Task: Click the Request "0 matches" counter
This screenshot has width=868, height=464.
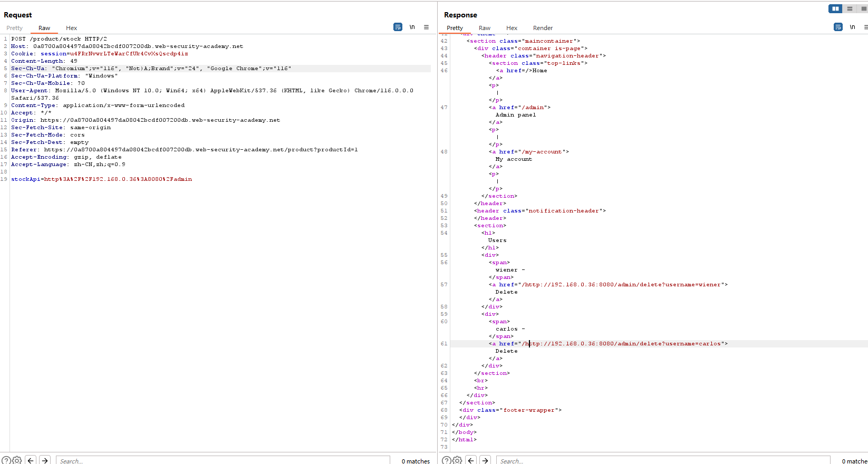Action: (x=416, y=461)
